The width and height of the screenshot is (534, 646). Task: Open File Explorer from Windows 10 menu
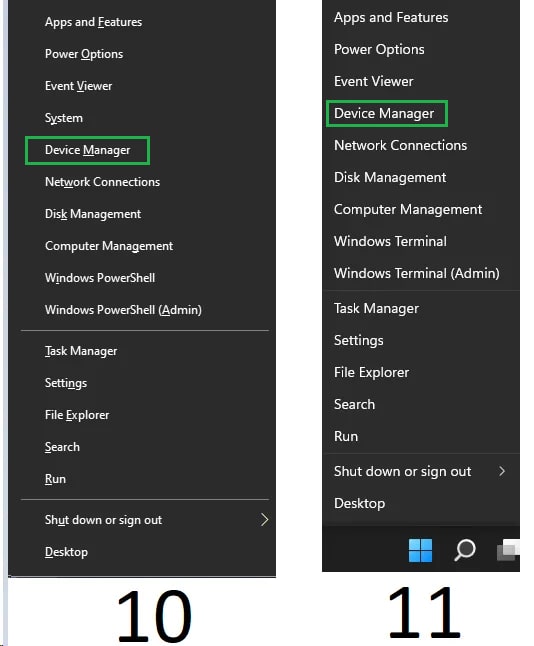[x=77, y=415]
